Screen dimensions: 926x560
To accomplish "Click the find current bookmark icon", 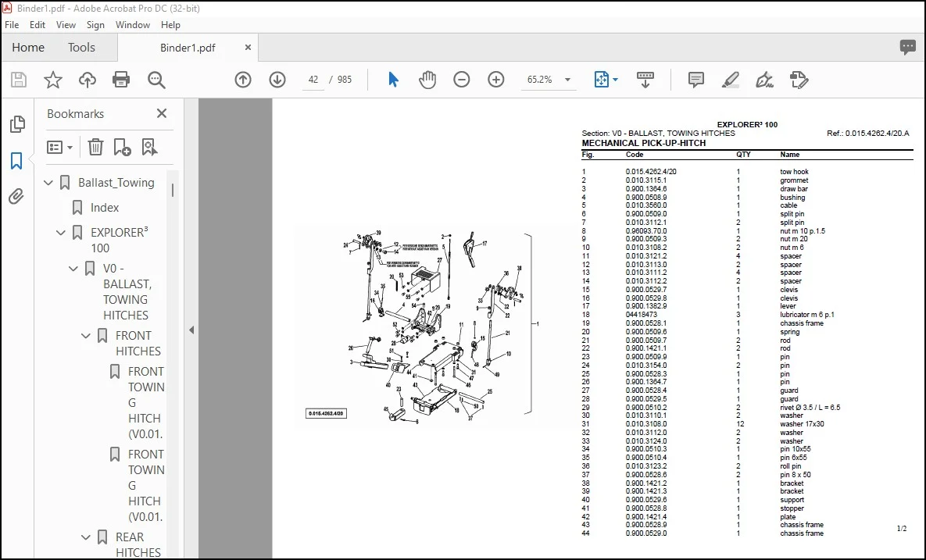I will (149, 147).
